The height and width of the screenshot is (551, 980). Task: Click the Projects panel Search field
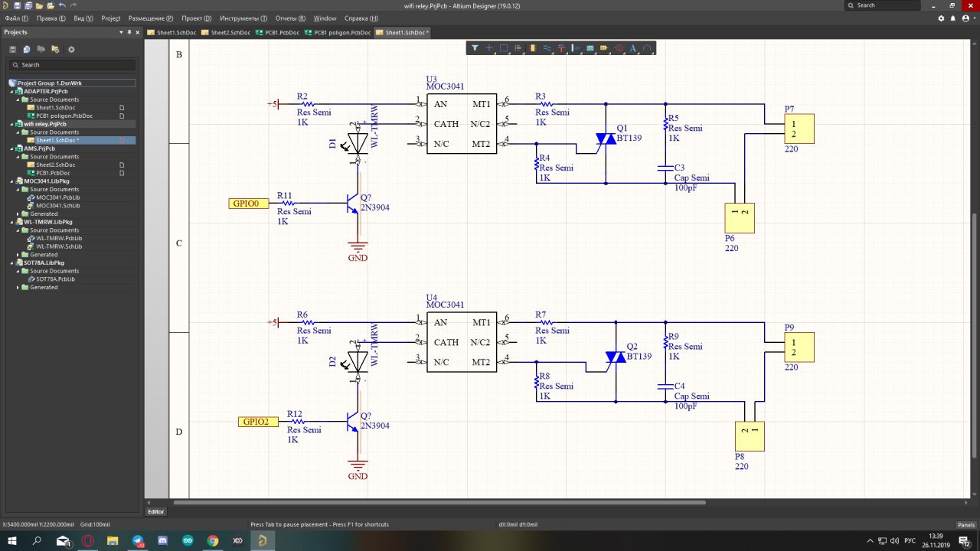[73, 65]
